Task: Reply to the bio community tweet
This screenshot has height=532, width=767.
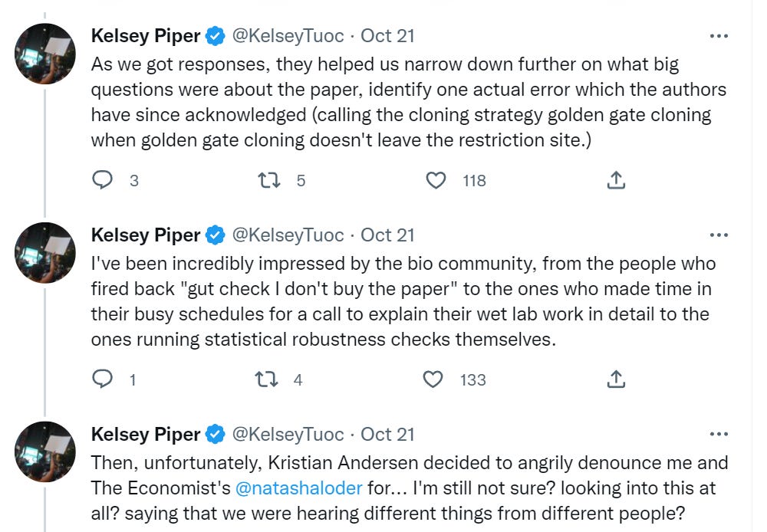Action: click(103, 379)
